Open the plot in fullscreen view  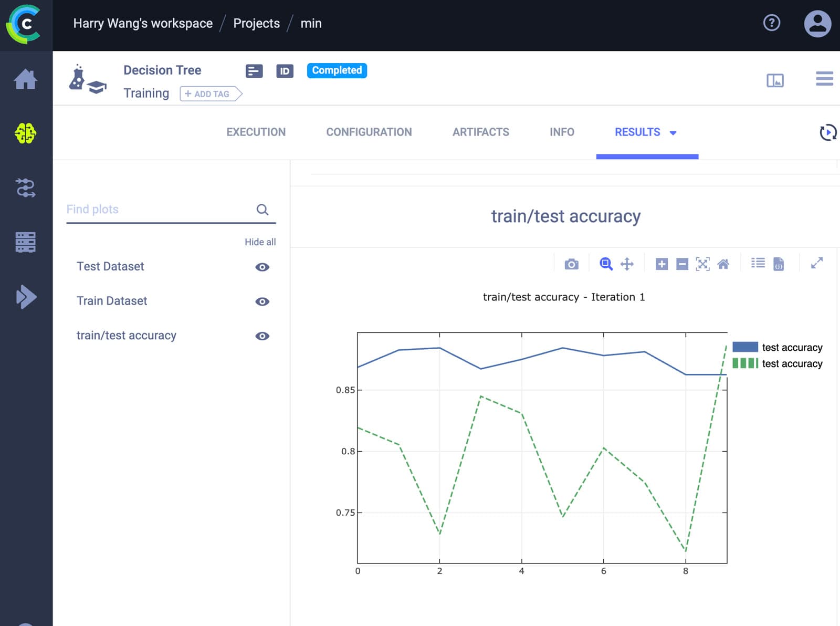(x=816, y=263)
